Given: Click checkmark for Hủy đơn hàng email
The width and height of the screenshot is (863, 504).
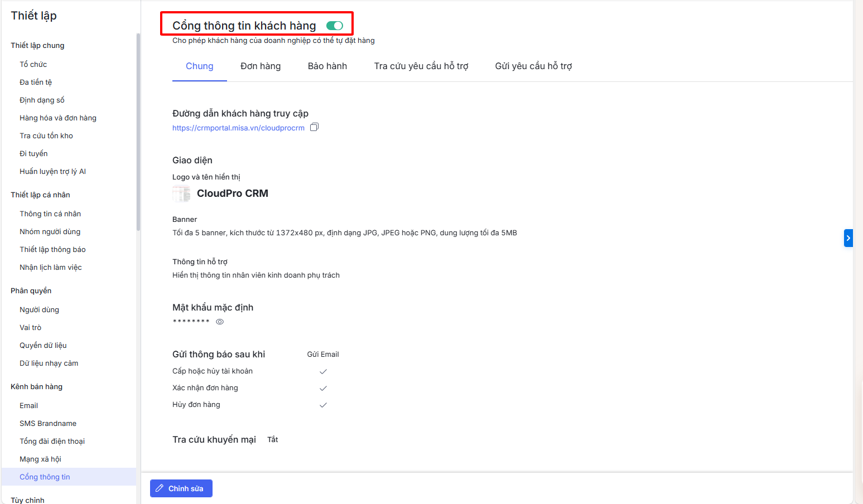Looking at the screenshot, I should tap(323, 405).
